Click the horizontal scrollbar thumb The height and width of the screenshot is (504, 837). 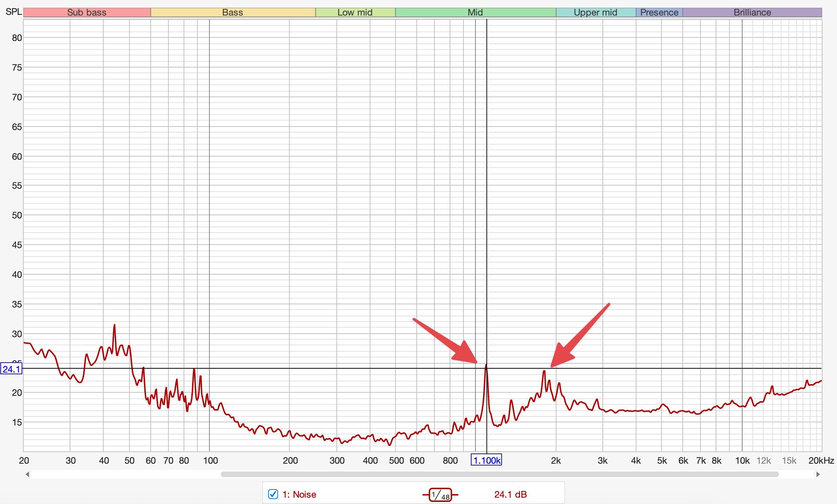coord(500,474)
